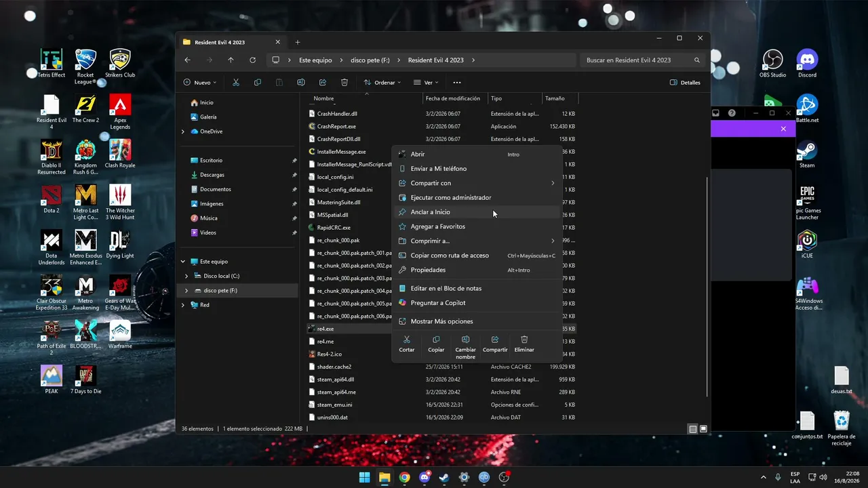Select the CrashReport.exe file row
The image size is (868, 488).
442,126
